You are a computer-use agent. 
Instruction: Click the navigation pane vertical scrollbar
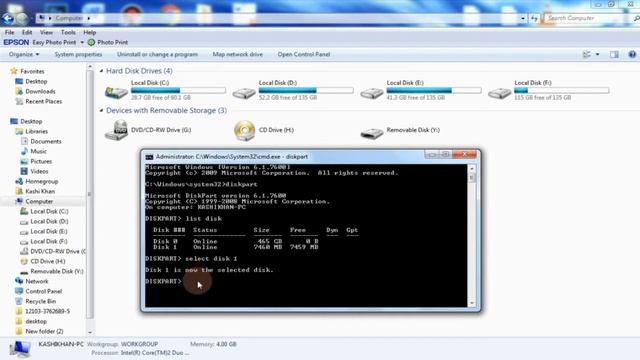90,200
